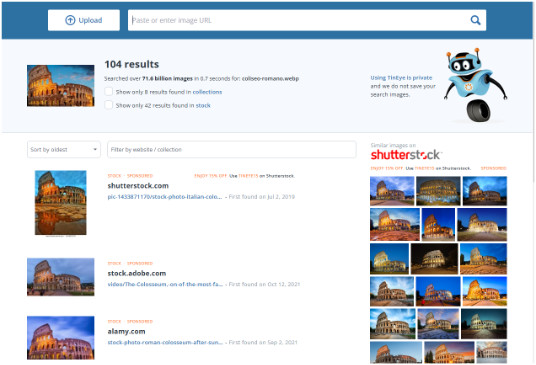The height and width of the screenshot is (365, 536).
Task: Click the upload arrow icon
Action: tap(70, 20)
